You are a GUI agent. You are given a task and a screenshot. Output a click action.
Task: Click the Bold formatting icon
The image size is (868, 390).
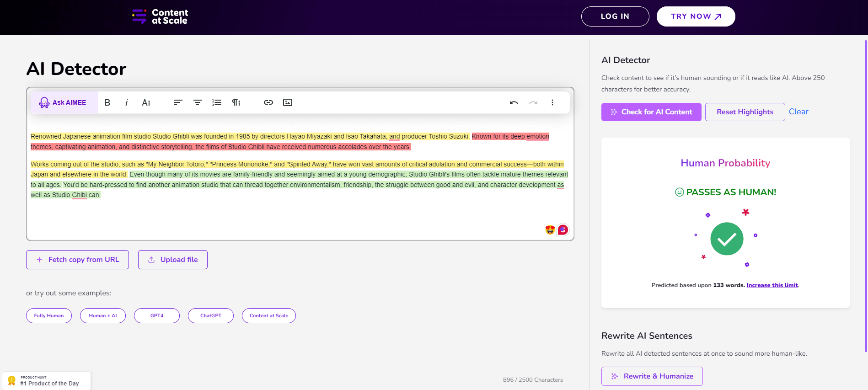tap(107, 102)
